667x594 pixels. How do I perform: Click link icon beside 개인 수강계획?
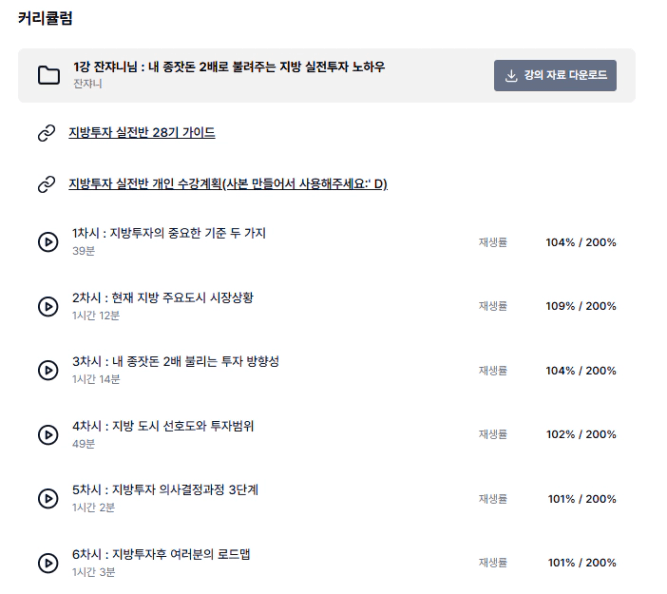pos(46,184)
